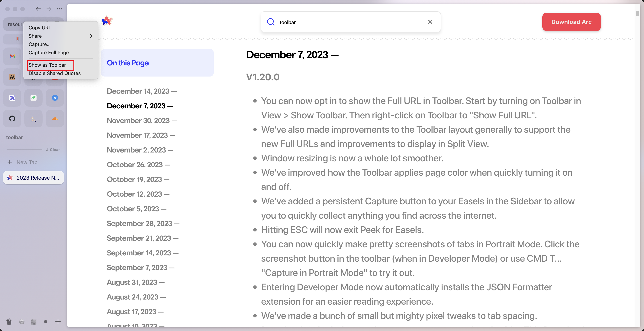Click the Download Arc button
Viewport: 644px width, 331px height.
click(x=572, y=22)
